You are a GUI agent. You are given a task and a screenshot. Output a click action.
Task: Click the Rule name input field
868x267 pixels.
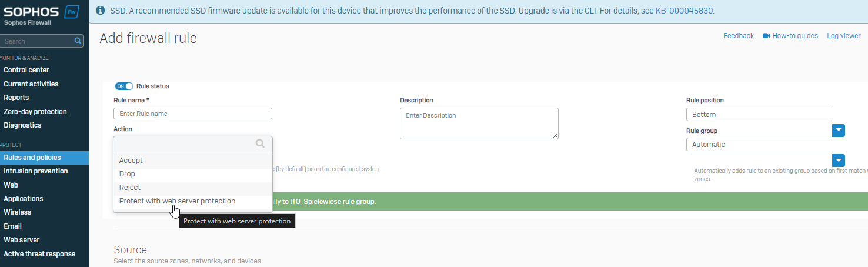pyautogui.click(x=192, y=114)
